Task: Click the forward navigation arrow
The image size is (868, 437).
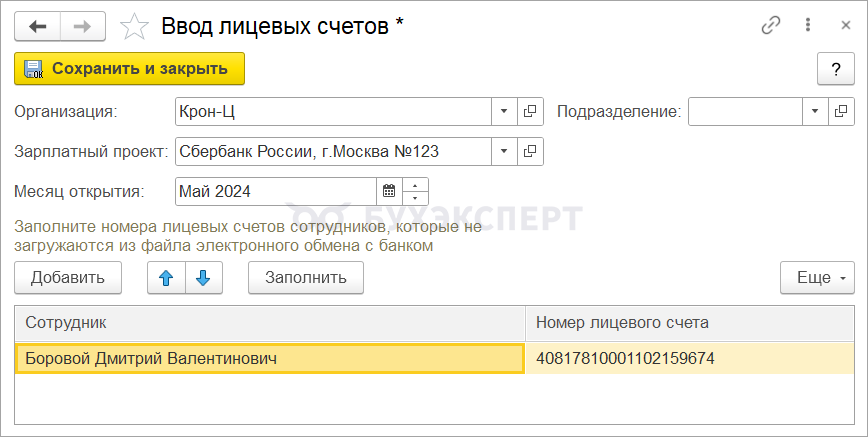Action: point(84,27)
